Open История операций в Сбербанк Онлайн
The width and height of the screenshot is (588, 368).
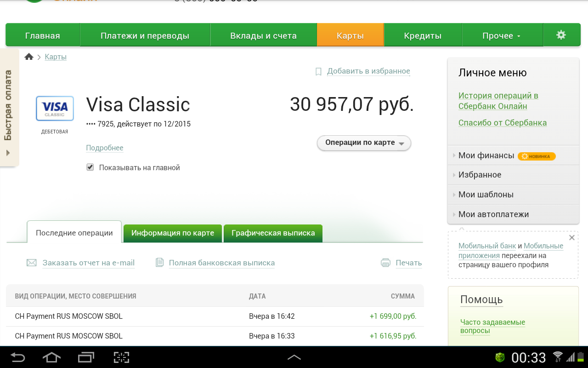tap(498, 101)
